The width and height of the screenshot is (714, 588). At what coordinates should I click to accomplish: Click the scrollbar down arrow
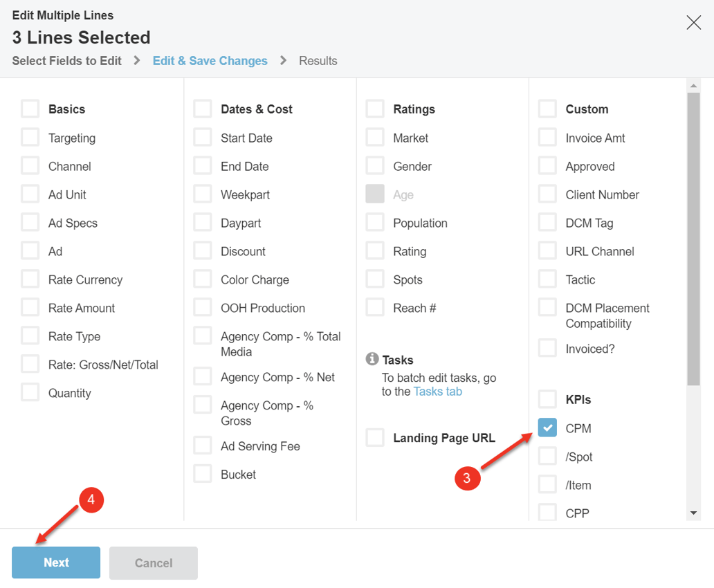coord(693,513)
